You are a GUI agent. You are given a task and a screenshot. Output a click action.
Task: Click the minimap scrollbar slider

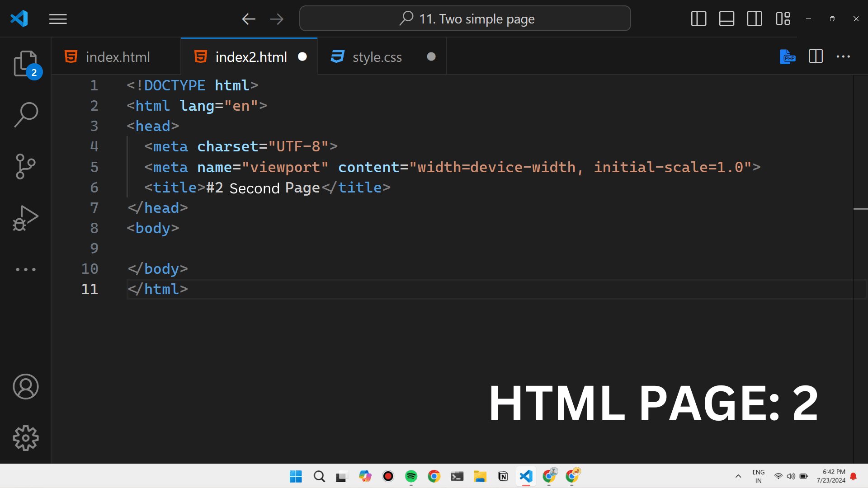point(860,209)
